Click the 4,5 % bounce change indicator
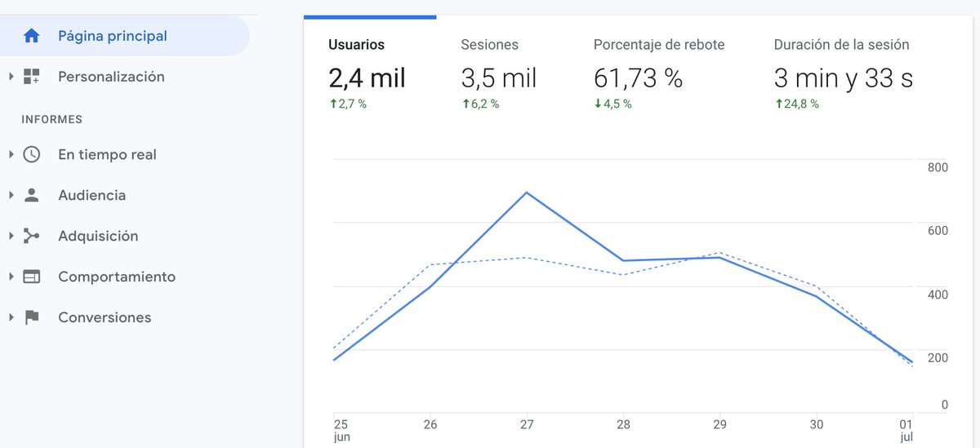The height and width of the screenshot is (448, 980). point(612,104)
